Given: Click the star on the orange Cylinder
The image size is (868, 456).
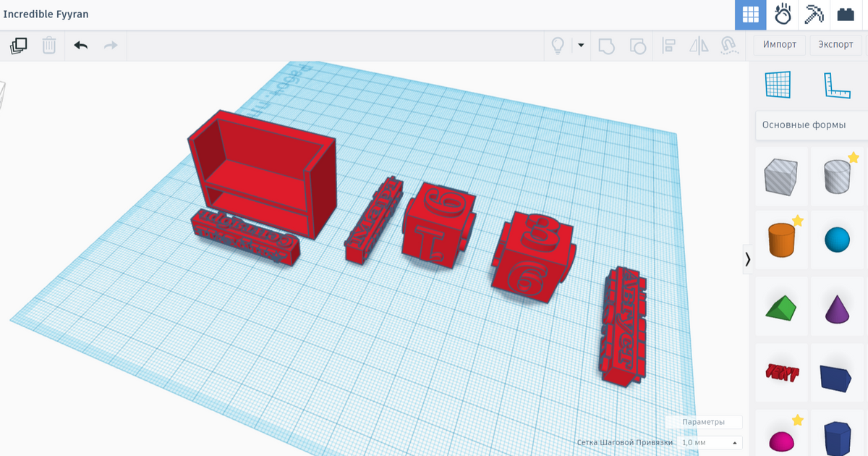Looking at the screenshot, I should 798,220.
